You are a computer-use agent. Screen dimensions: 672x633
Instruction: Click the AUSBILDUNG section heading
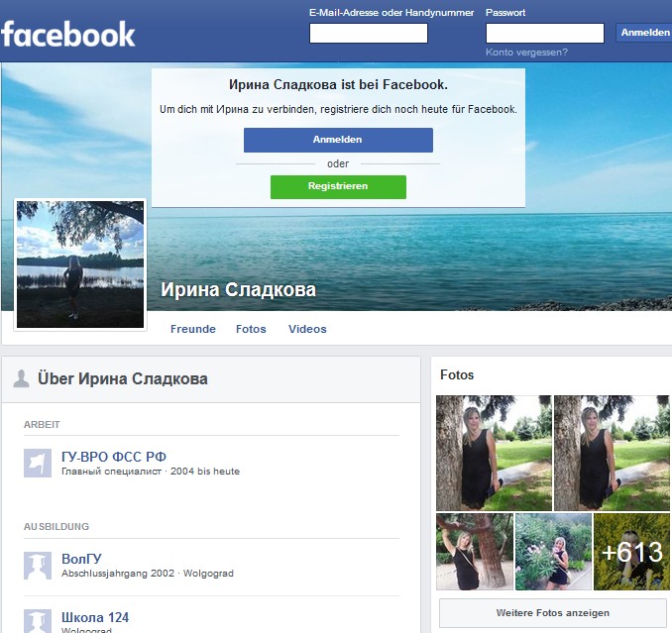point(56,526)
